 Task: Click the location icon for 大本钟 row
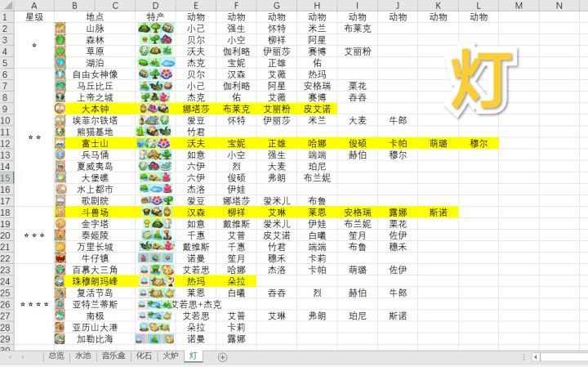(x=60, y=109)
